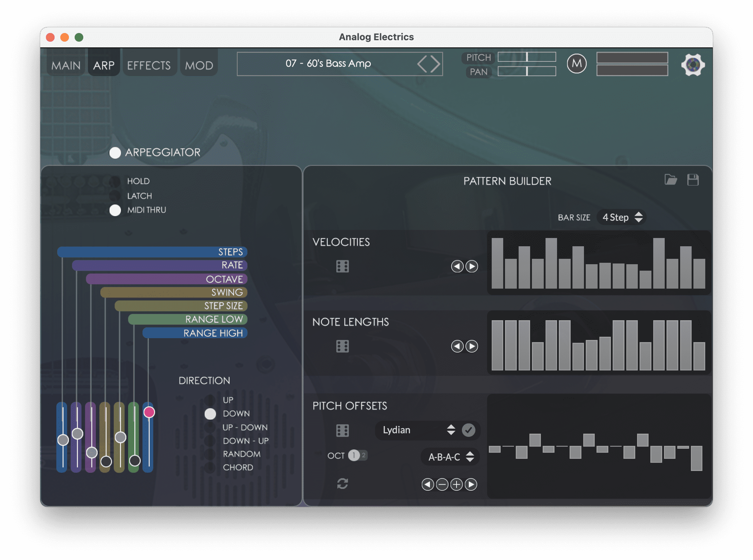Click the round M button

click(x=576, y=64)
